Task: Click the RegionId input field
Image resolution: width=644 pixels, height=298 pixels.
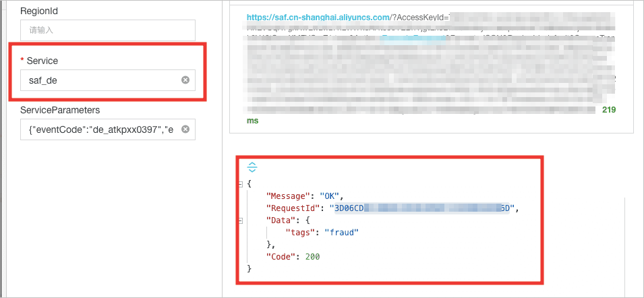Action: click(107, 30)
